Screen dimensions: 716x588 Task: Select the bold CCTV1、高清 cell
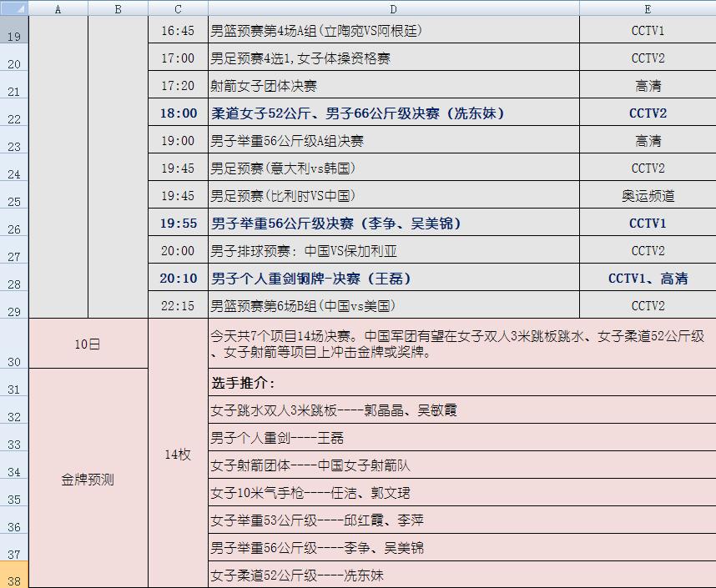click(648, 279)
